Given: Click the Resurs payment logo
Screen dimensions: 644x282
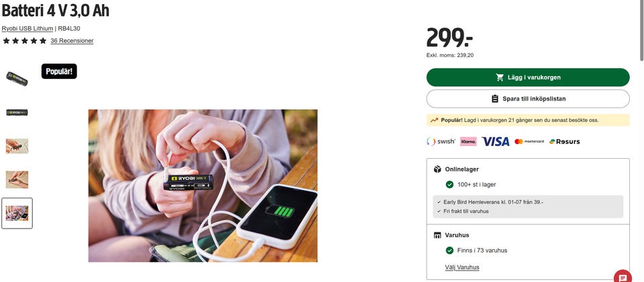Looking at the screenshot, I should [564, 141].
